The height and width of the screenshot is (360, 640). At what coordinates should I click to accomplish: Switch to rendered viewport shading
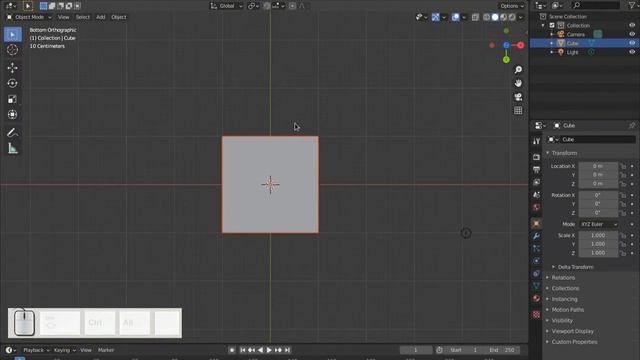coord(512,17)
